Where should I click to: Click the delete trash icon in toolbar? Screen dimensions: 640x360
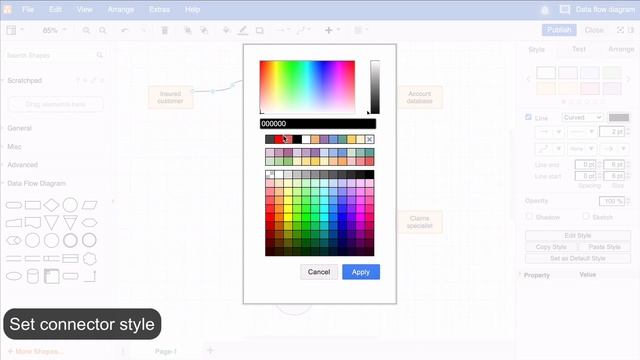point(164,30)
